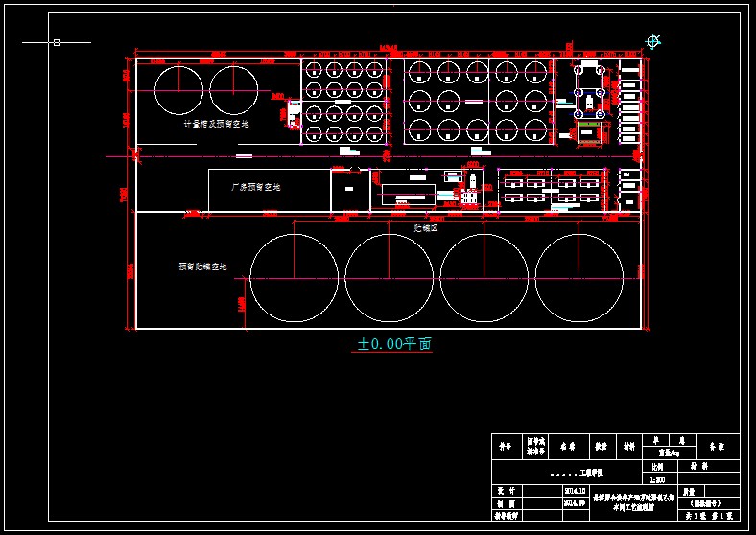The height and width of the screenshot is (535, 756).
Task: Click the right metering tank circle at top left
Action: click(234, 89)
